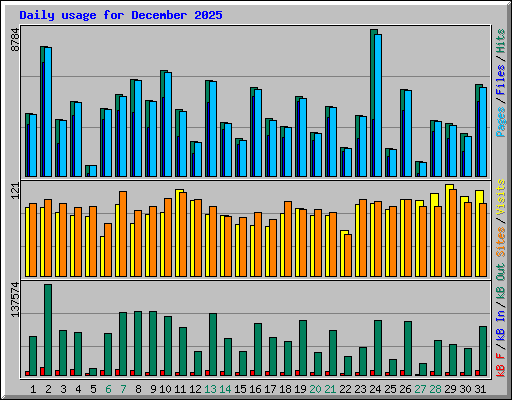This screenshot has height=400, width=512.
Task: Click the day 11 orange sites bar
Action: (183, 234)
